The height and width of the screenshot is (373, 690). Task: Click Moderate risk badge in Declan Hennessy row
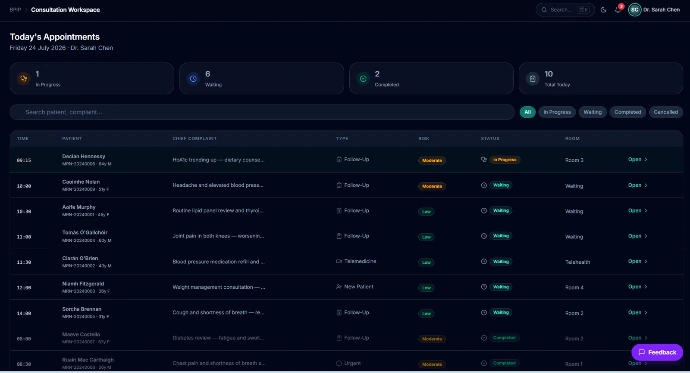pos(432,161)
